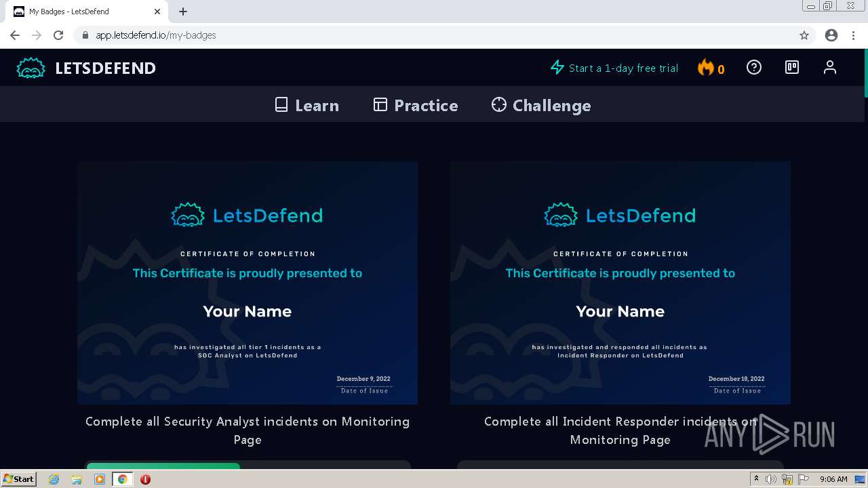Screen dimensions: 868x488
Task: Click 'Your Name' on the Incident Responder certificate
Action: click(x=620, y=311)
